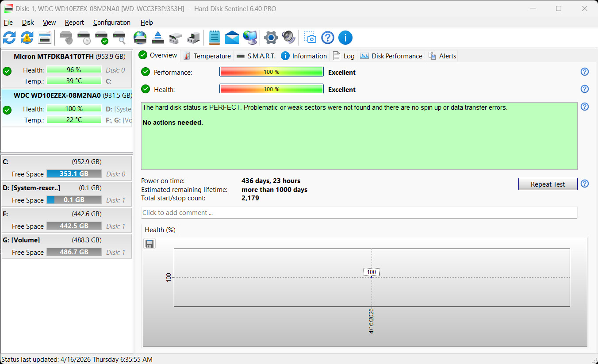Switch to the Disk Performance tab
The height and width of the screenshot is (364, 598).
click(391, 56)
